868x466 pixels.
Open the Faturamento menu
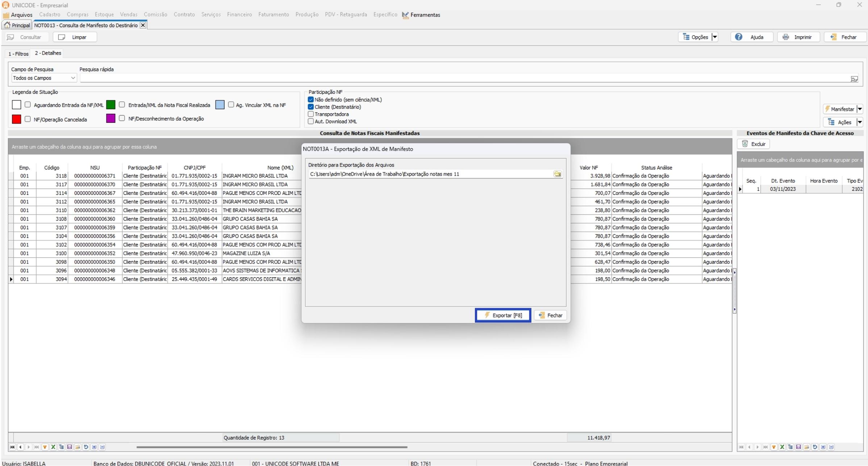point(274,14)
